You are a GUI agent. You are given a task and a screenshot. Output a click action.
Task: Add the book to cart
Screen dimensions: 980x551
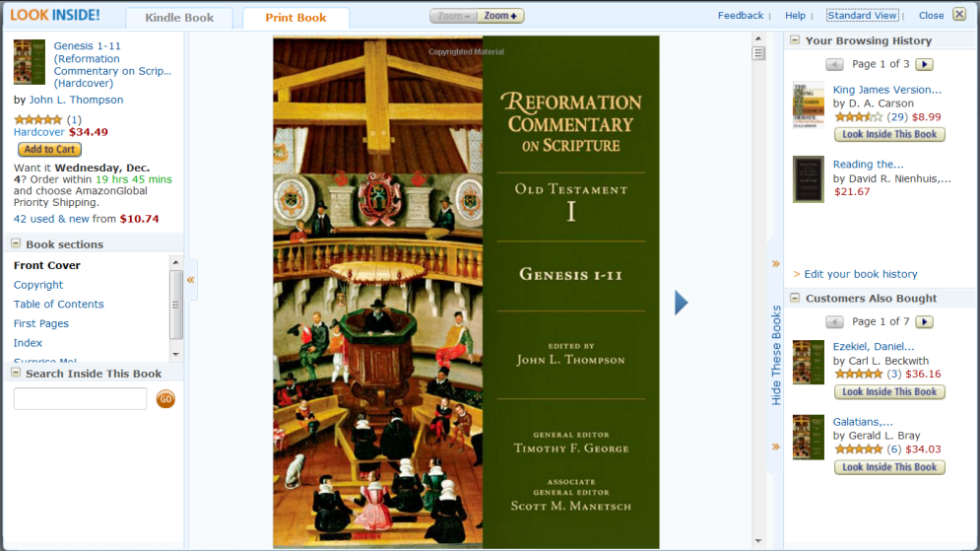tap(49, 150)
